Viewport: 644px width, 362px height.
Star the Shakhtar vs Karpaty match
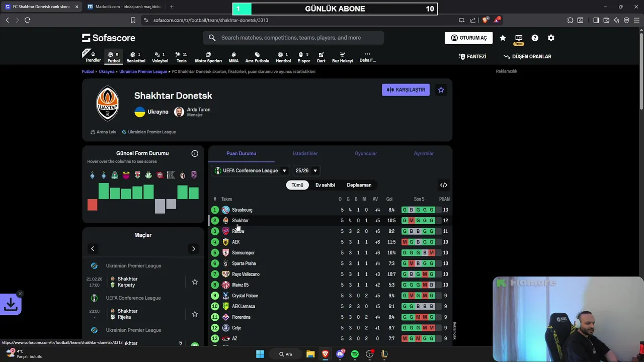coord(195,282)
